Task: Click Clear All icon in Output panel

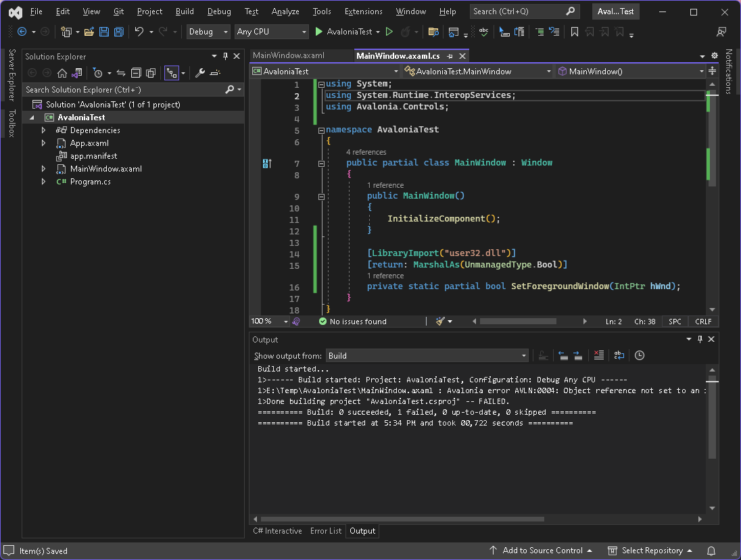Action: [x=598, y=355]
